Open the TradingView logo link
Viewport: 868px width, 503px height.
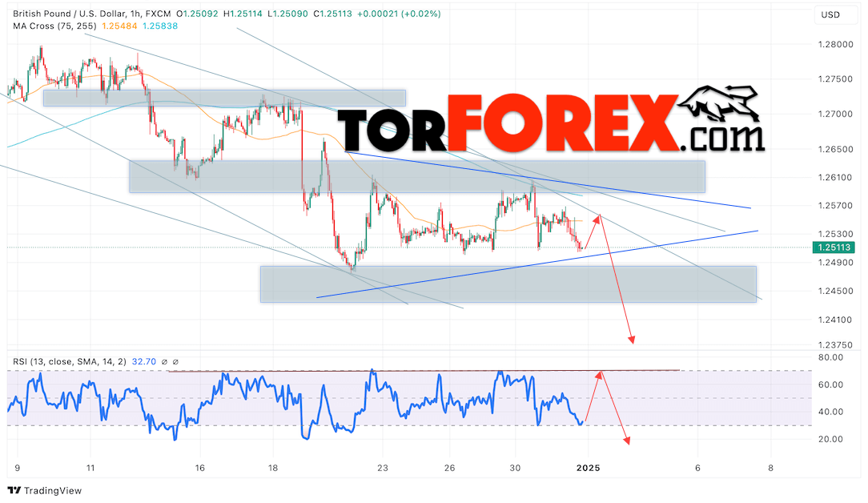(45, 490)
